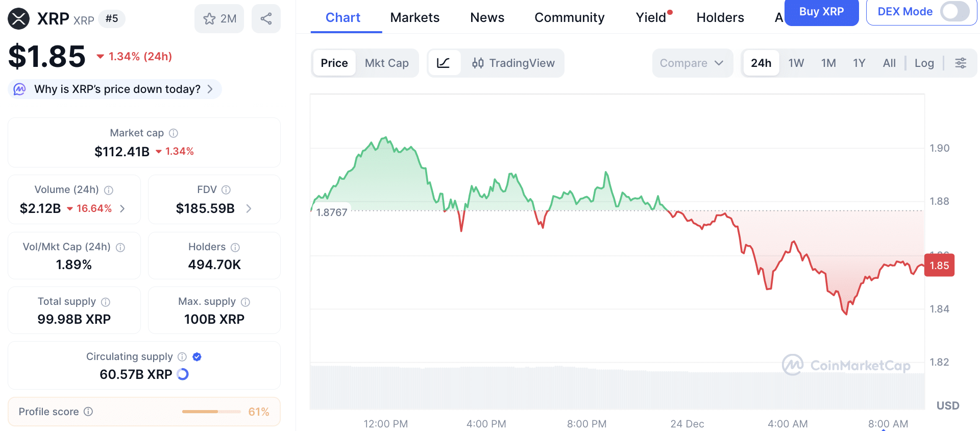The width and height of the screenshot is (980, 431).
Task: Open the Compare dropdown
Action: coord(692,63)
